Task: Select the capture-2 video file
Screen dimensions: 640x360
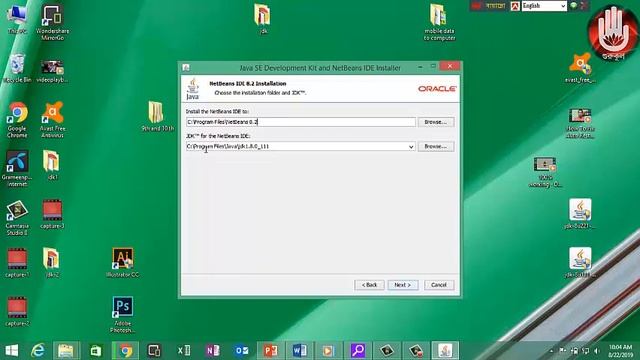Action: [x=17, y=311]
